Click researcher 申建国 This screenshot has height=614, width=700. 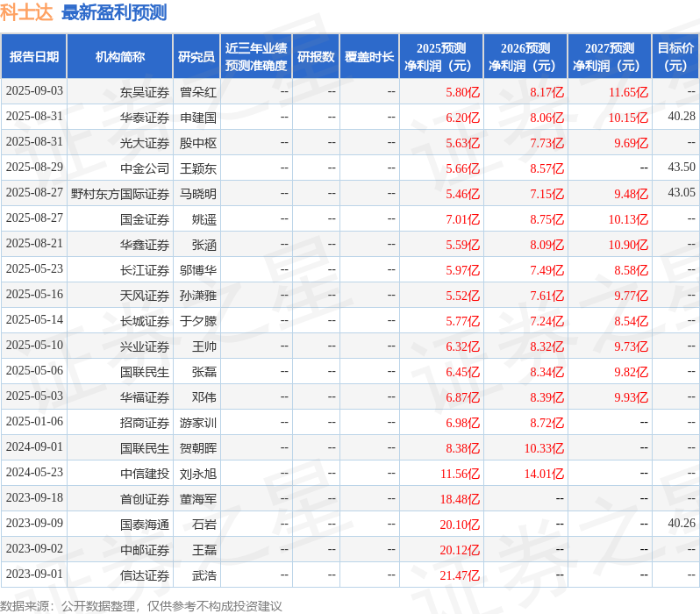198,118
